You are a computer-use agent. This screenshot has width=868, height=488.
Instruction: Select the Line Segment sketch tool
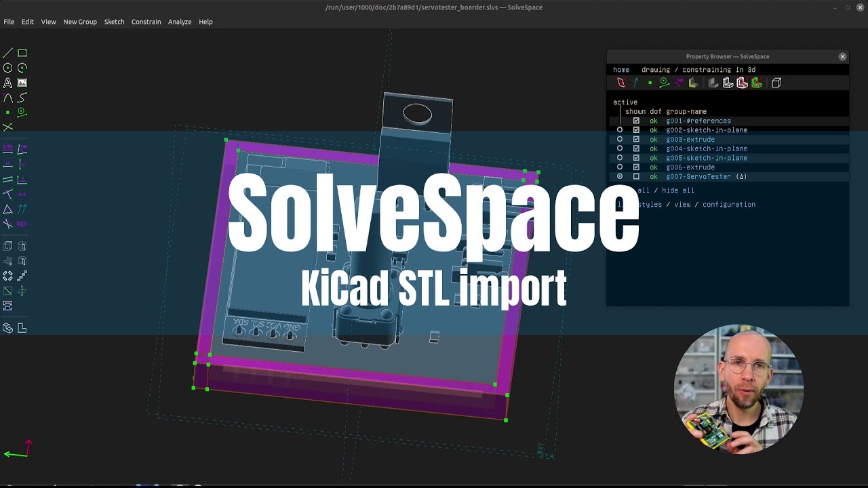pyautogui.click(x=7, y=53)
